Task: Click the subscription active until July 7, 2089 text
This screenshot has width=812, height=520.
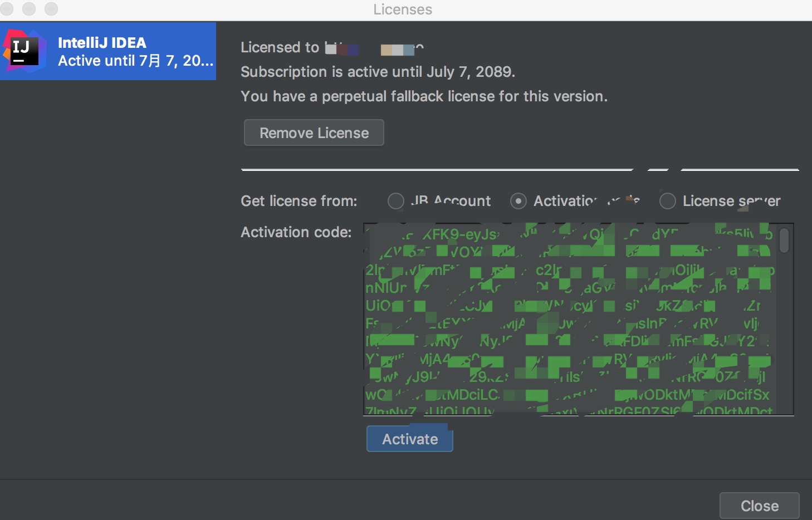Action: [378, 72]
